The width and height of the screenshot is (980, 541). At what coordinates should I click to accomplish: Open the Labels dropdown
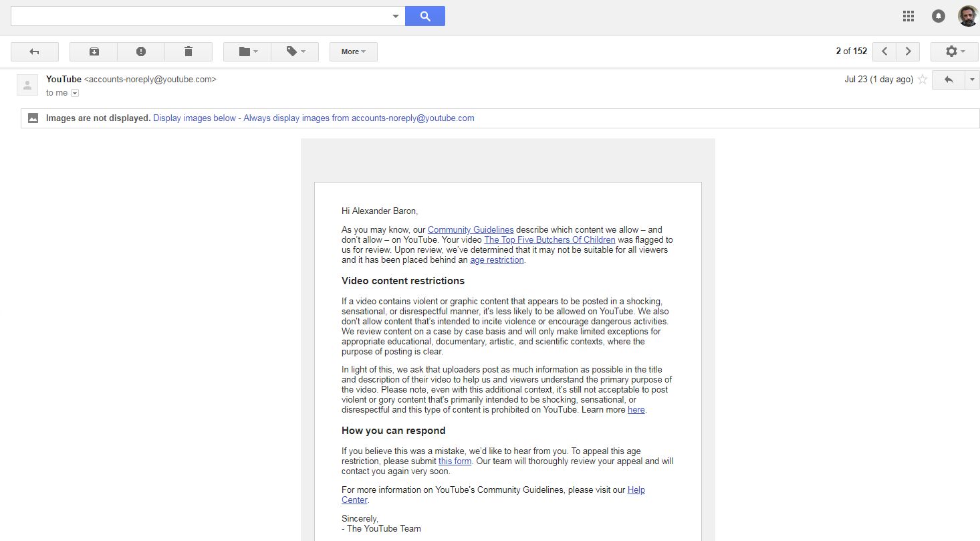(x=295, y=51)
